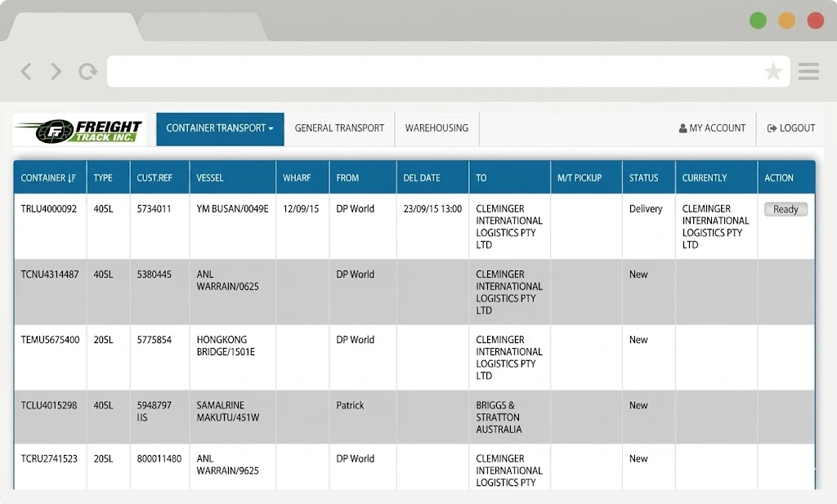The image size is (837, 504).
Task: Click vessel HONGKONG BRIDGE/1501E
Action: [x=226, y=346]
